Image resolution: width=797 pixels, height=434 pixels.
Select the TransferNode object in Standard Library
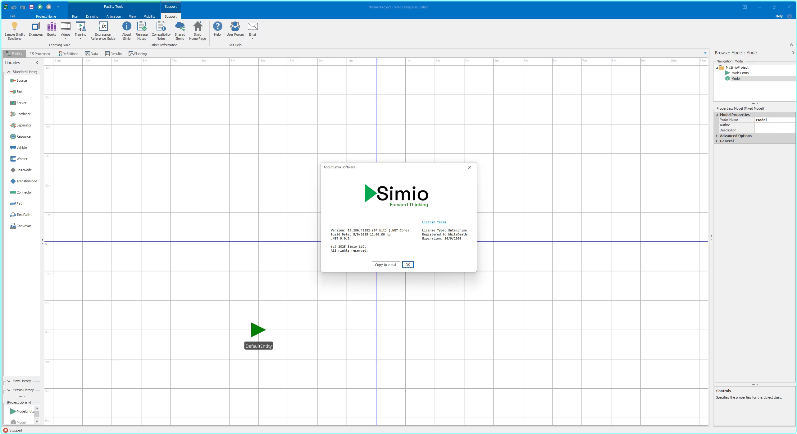[23, 181]
